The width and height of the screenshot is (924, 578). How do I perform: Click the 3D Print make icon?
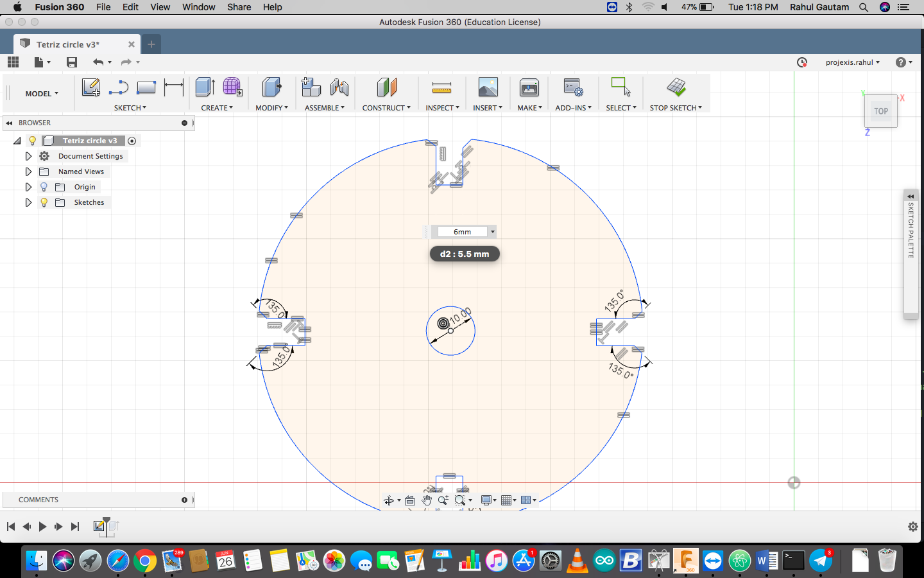[x=529, y=87]
